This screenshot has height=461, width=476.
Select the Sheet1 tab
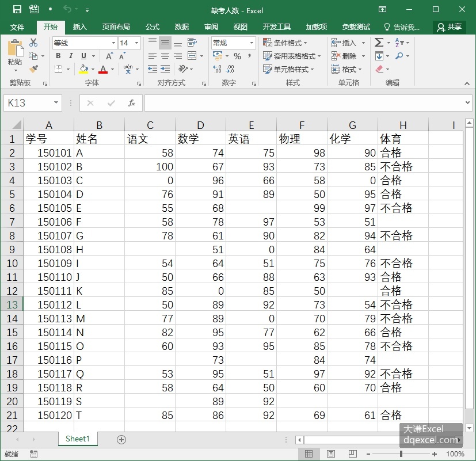click(x=77, y=439)
